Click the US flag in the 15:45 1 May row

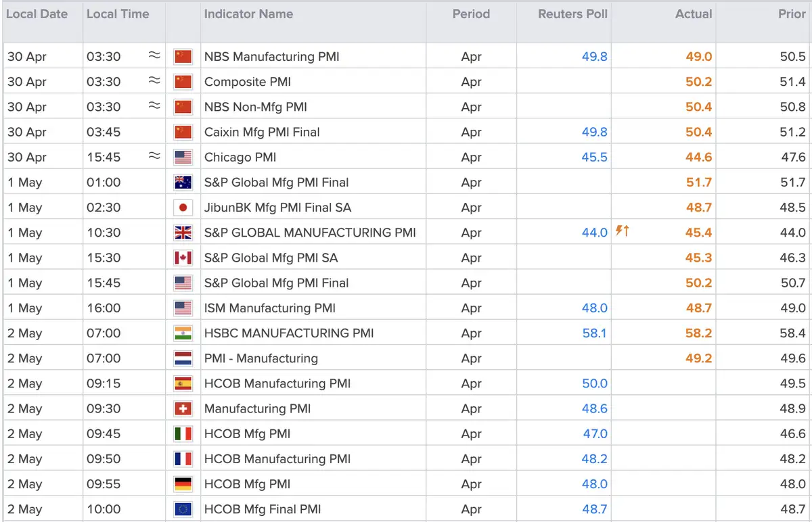point(183,283)
